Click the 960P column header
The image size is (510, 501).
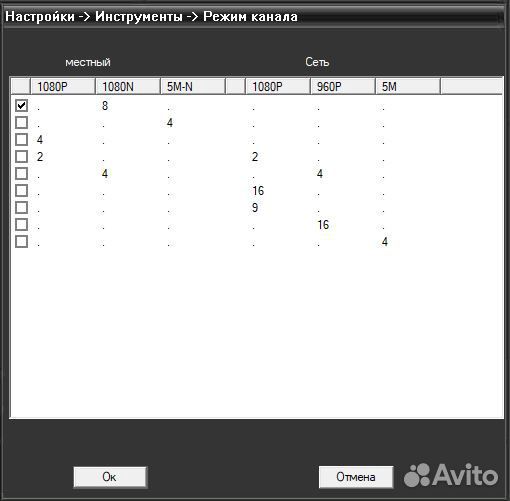[x=343, y=87]
